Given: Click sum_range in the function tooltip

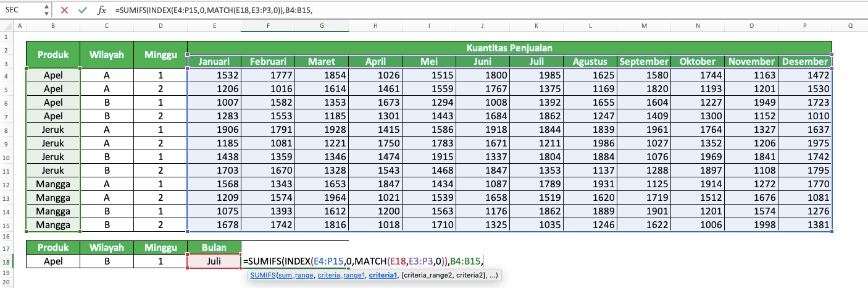Looking at the screenshot, I should pos(296,276).
